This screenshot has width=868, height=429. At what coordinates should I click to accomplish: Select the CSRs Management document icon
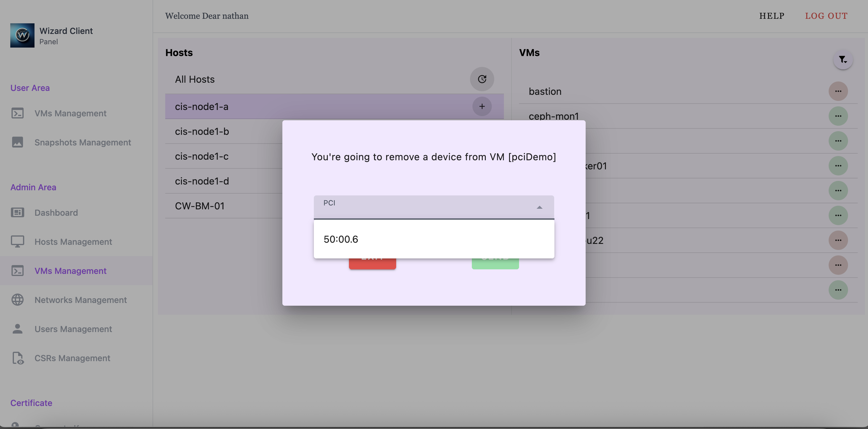tap(18, 358)
